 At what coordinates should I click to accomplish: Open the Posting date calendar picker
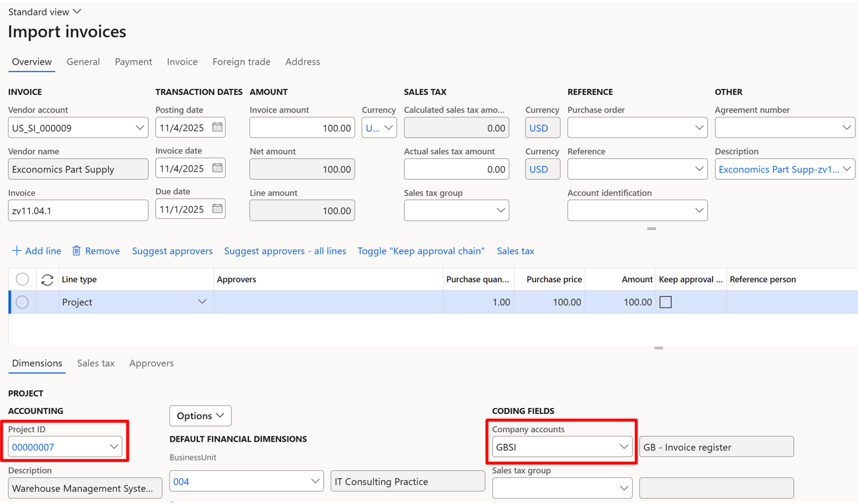pos(217,127)
